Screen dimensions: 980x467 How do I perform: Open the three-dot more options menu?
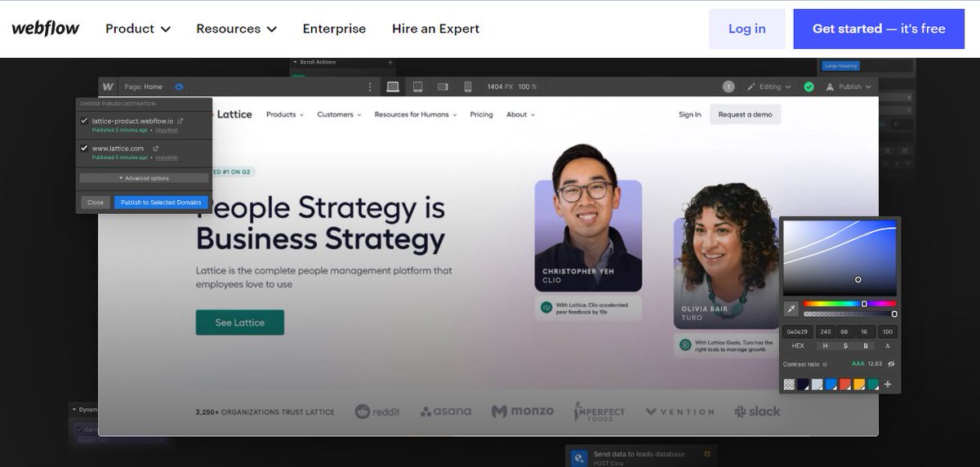pyautogui.click(x=370, y=87)
